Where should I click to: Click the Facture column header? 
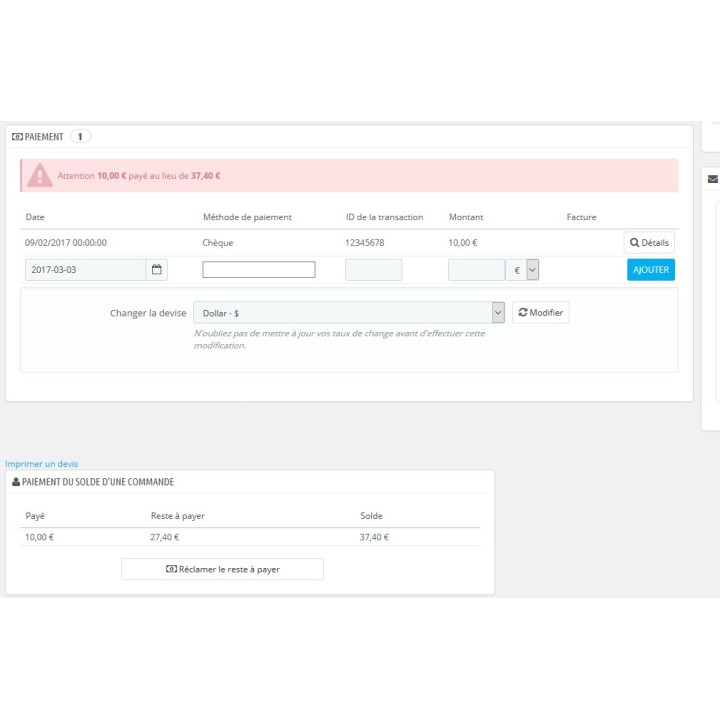pos(581,217)
